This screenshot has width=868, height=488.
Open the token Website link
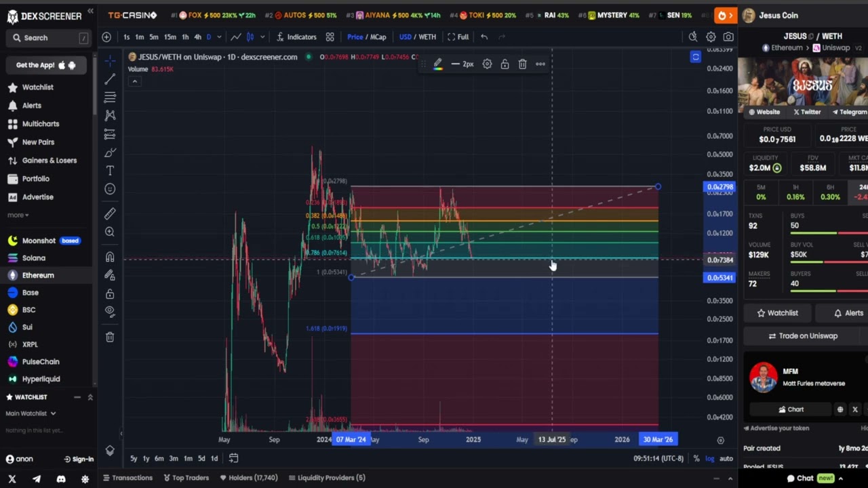[764, 112]
